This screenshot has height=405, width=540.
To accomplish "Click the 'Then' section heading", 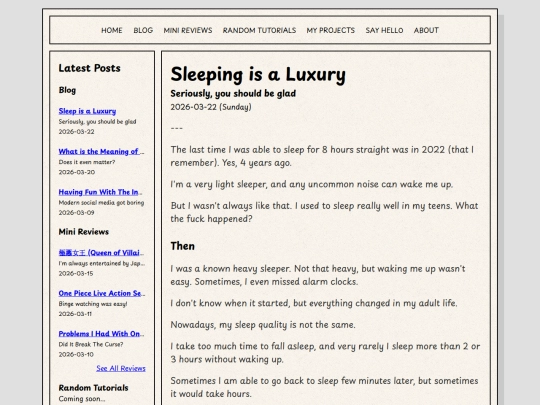I will point(183,246).
